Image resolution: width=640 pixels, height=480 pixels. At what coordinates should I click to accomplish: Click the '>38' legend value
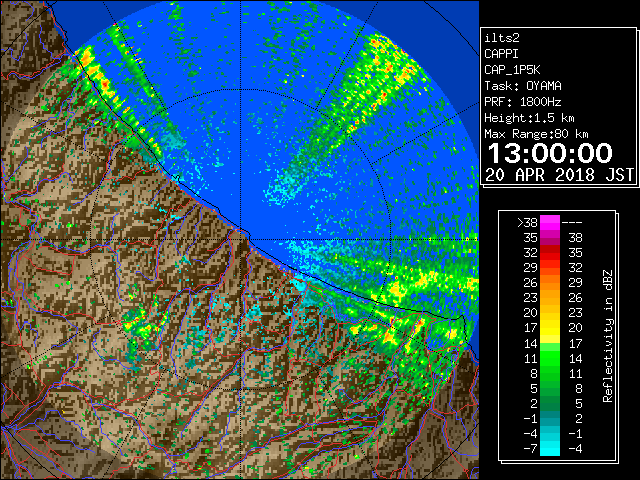click(527, 223)
